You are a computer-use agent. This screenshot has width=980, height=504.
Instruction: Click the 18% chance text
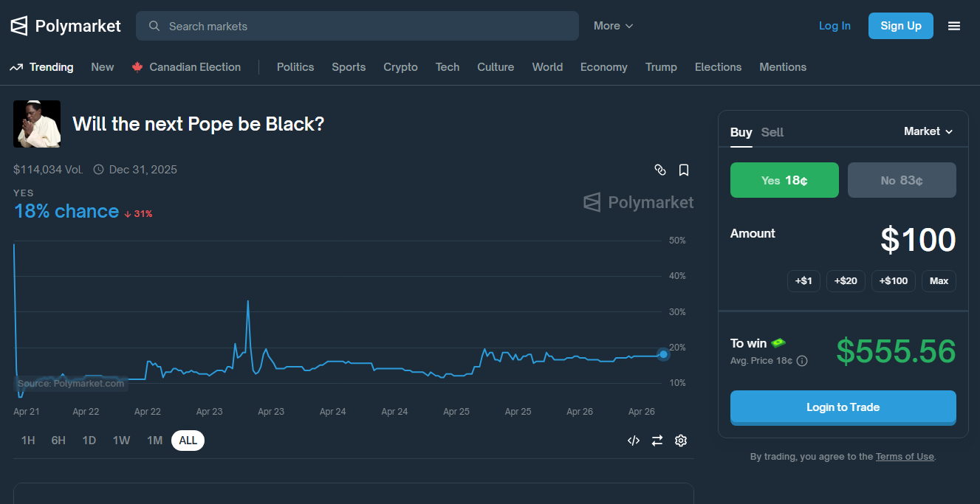66,212
